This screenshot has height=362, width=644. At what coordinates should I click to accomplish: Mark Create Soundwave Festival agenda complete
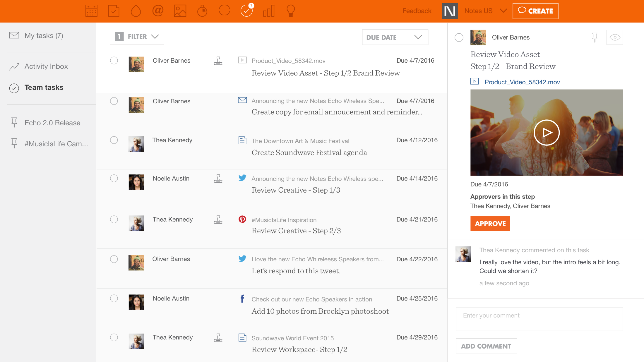tap(114, 140)
